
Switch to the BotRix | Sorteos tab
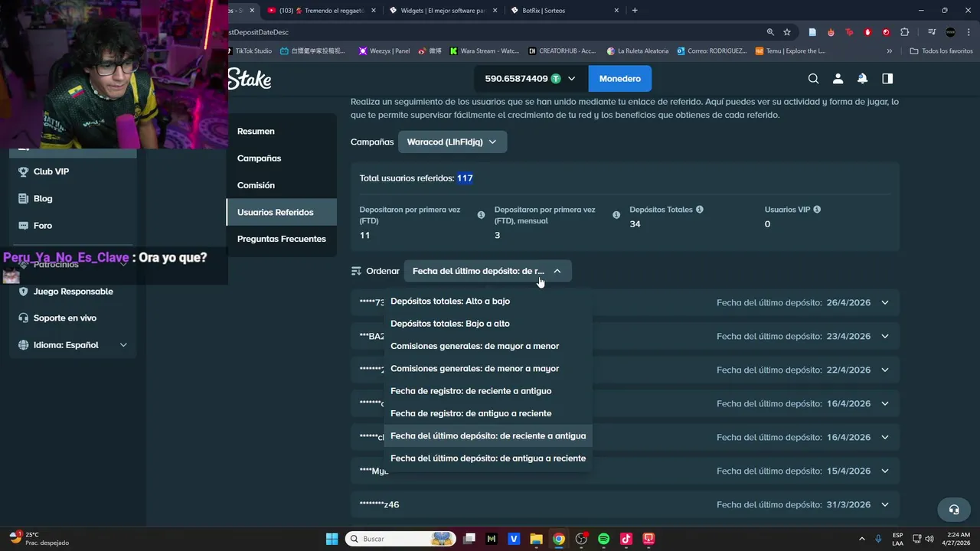[x=563, y=11]
